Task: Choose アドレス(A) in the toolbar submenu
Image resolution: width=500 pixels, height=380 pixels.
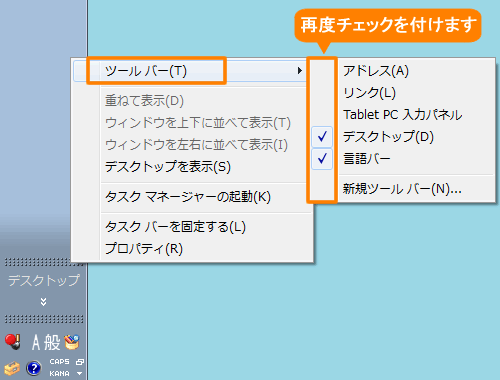Action: point(376,71)
